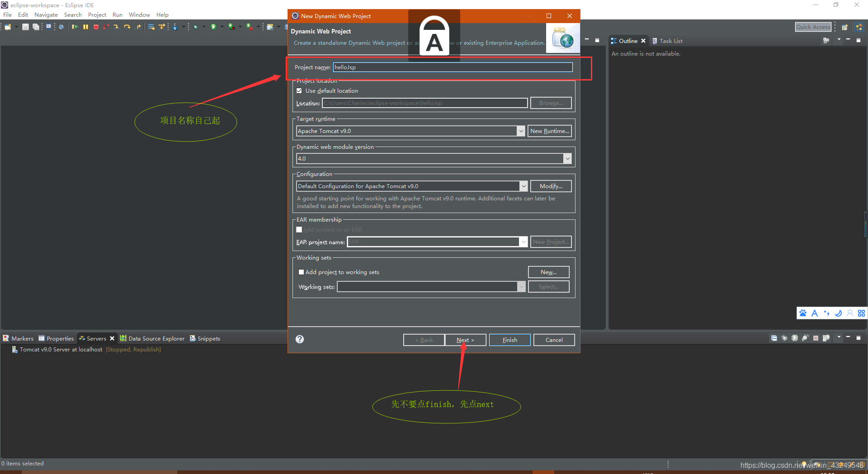The height and width of the screenshot is (474, 868).
Task: Maximize the Servers panel view
Action: point(859,337)
